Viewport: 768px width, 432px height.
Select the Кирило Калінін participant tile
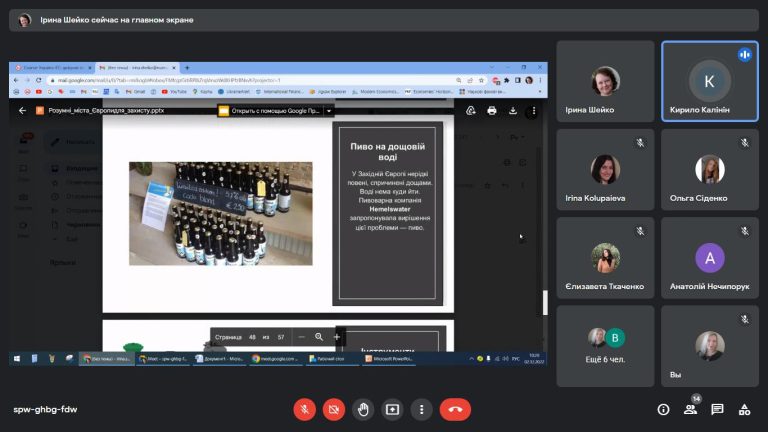coord(710,81)
